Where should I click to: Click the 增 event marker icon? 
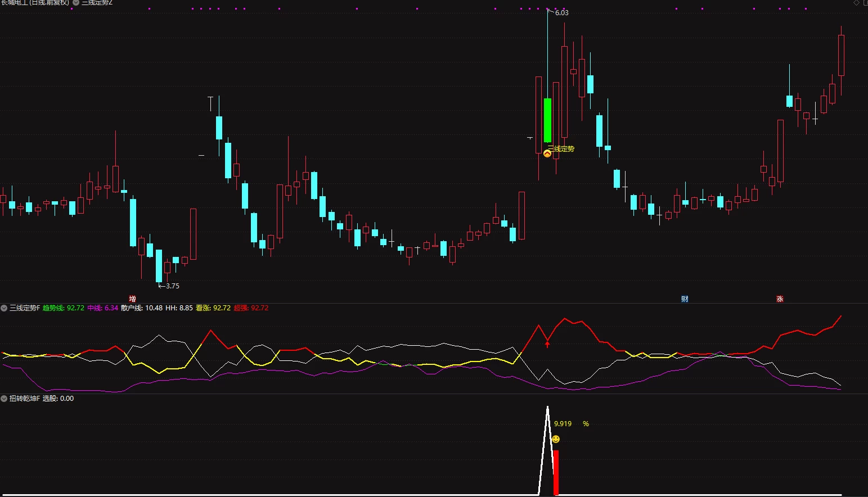coord(133,299)
